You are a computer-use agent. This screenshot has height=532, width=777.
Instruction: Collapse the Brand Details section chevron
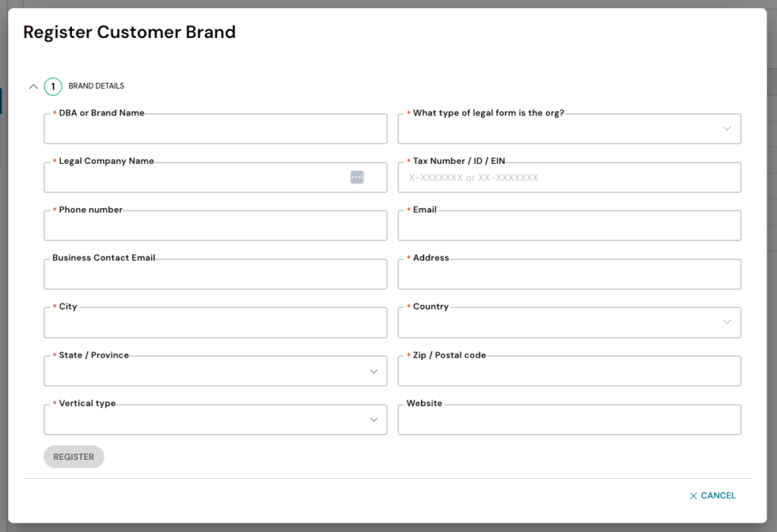(x=33, y=87)
